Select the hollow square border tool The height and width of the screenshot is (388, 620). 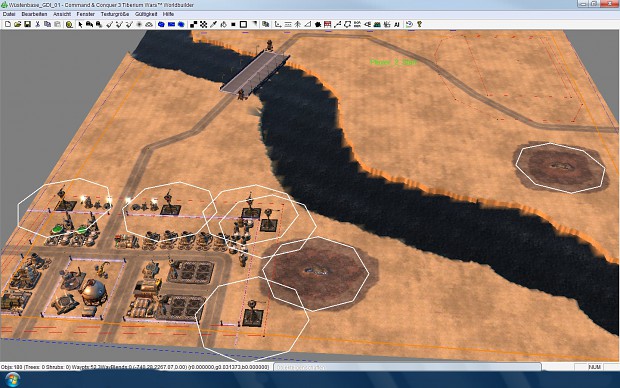coord(243,25)
